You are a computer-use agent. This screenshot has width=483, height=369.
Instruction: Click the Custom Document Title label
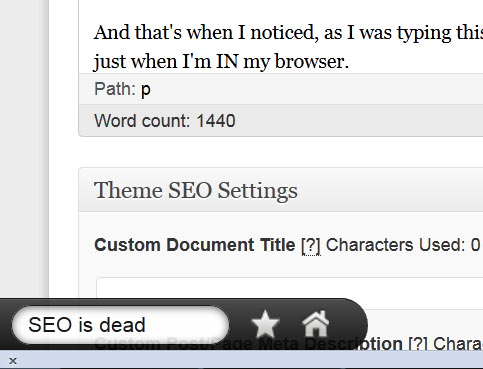195,245
